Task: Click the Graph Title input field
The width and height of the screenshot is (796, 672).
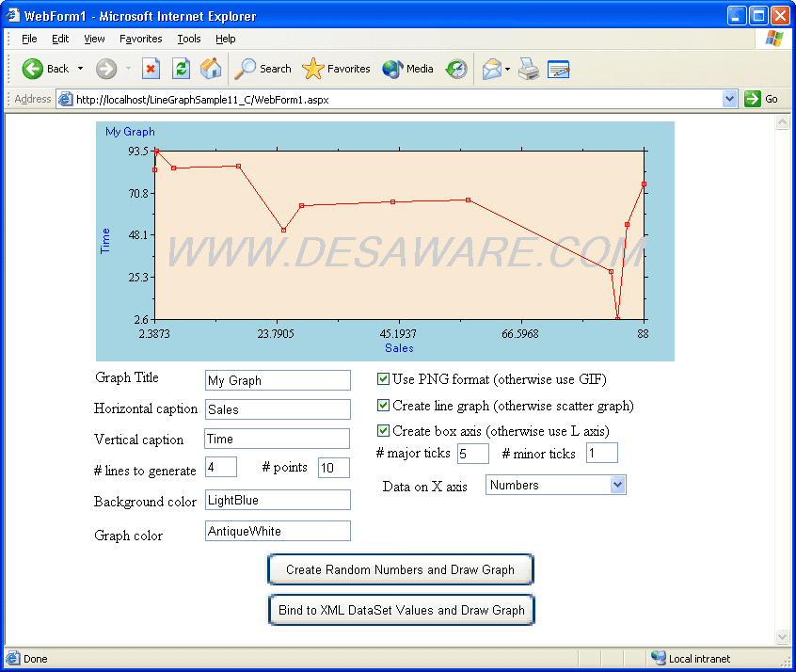Action: [278, 380]
